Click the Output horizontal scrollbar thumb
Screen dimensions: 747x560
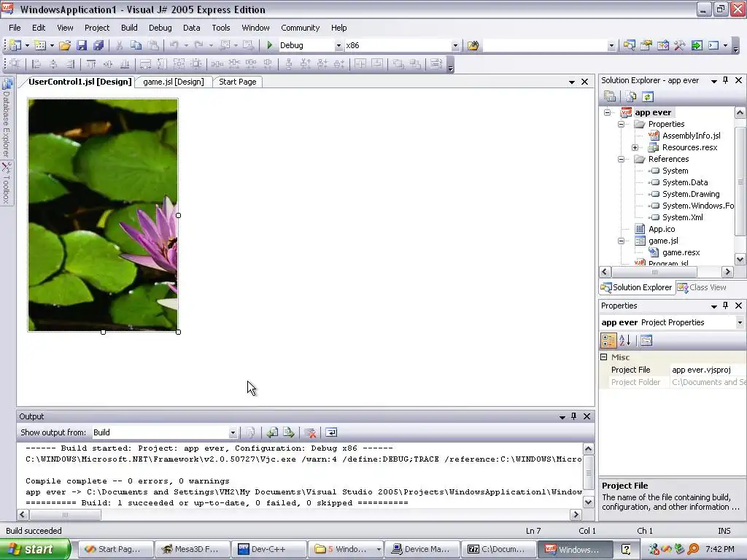click(x=65, y=515)
